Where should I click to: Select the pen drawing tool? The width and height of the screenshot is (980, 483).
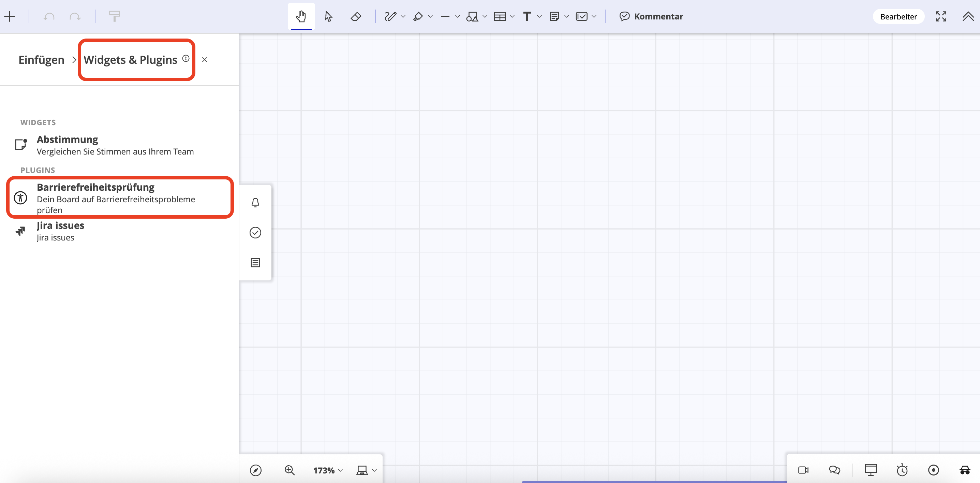click(390, 16)
